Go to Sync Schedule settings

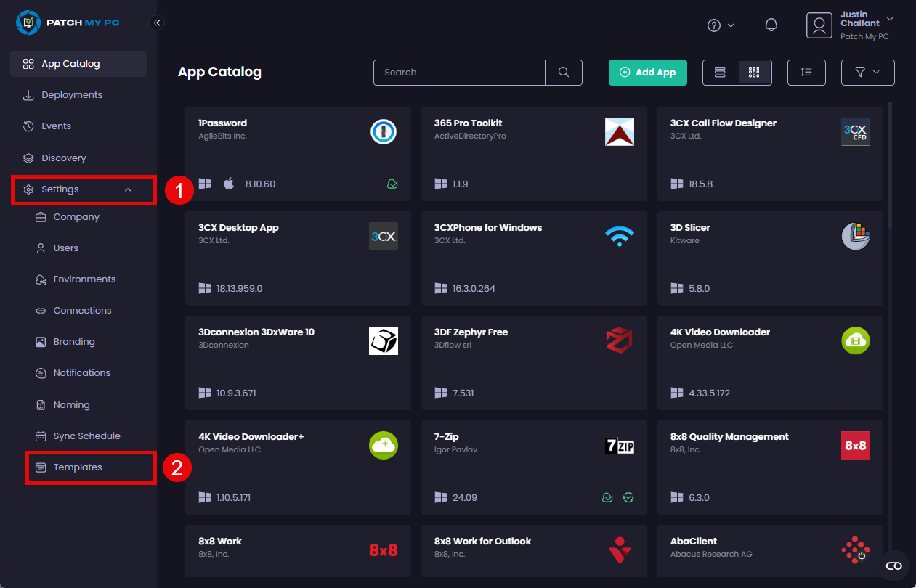(x=86, y=436)
